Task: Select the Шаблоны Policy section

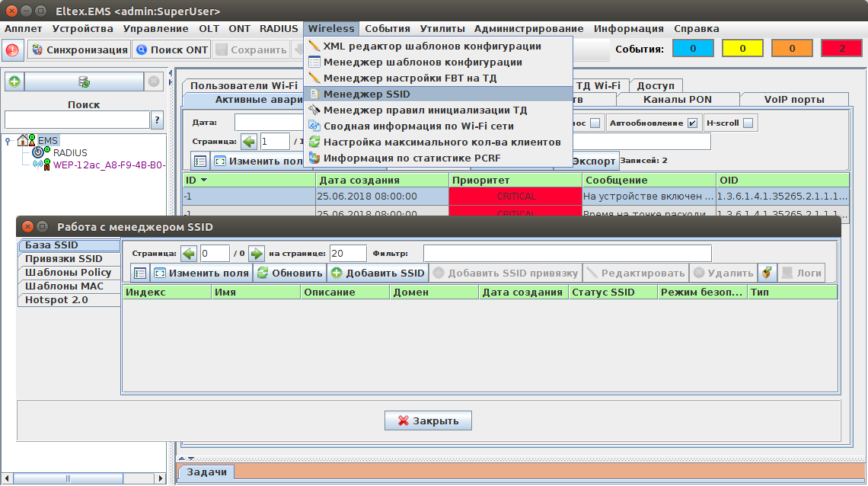Action: [69, 273]
